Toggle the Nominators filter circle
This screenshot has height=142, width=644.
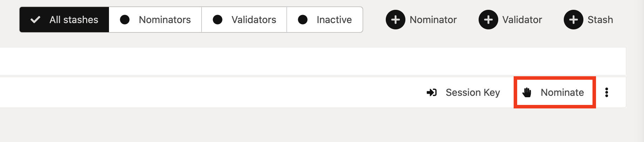click(x=125, y=20)
